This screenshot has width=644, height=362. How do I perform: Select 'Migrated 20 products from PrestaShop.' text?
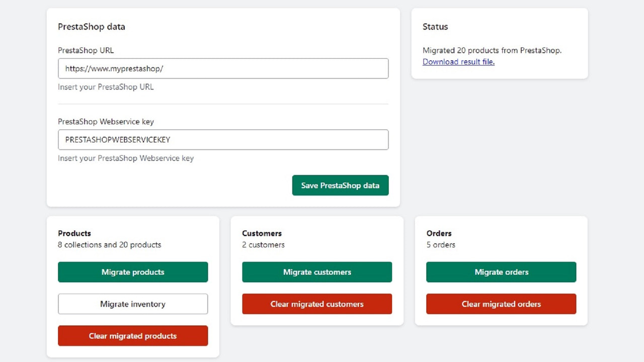click(492, 50)
